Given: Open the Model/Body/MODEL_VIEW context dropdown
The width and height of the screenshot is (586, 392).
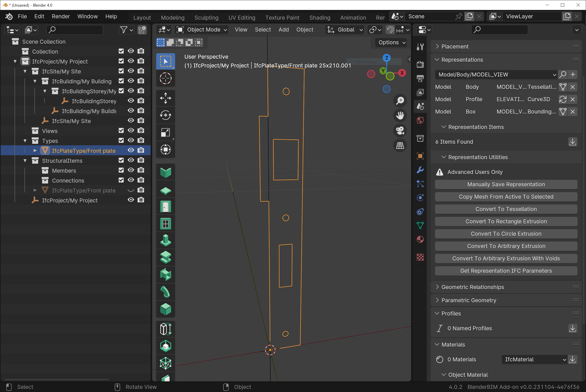Looking at the screenshot, I should pyautogui.click(x=496, y=75).
